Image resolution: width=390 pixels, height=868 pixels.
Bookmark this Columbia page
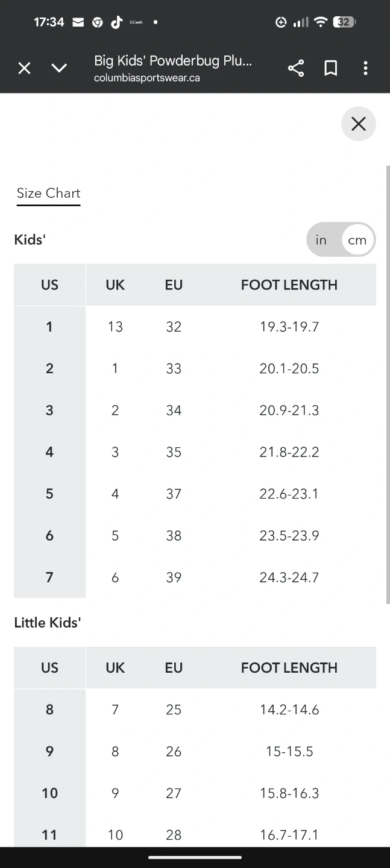pyautogui.click(x=330, y=68)
